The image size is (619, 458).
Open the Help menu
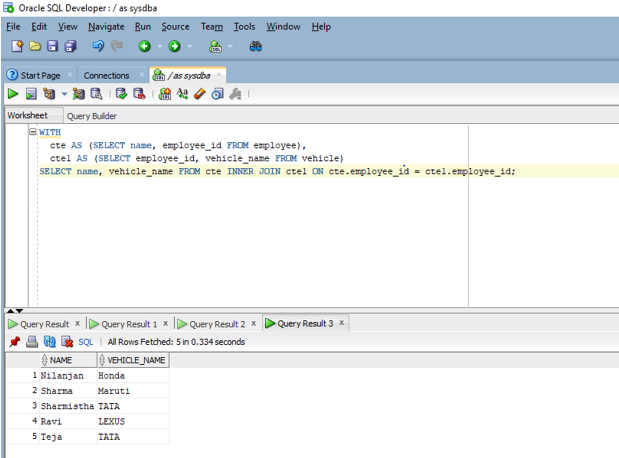pos(321,26)
